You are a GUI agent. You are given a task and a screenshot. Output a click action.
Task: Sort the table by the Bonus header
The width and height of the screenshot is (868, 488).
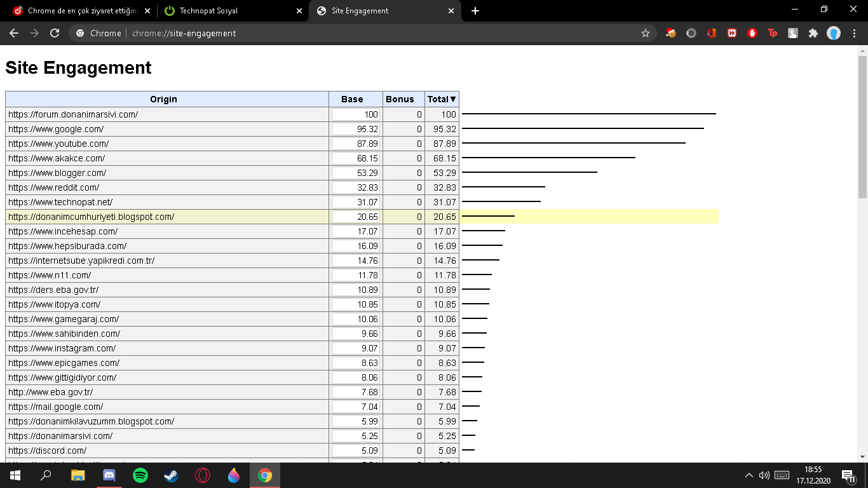click(x=403, y=99)
